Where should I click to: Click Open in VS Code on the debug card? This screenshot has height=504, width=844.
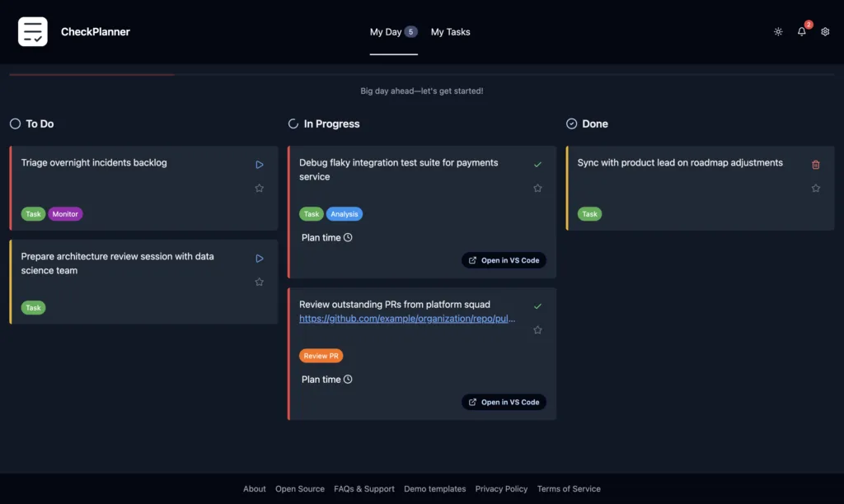click(x=504, y=259)
